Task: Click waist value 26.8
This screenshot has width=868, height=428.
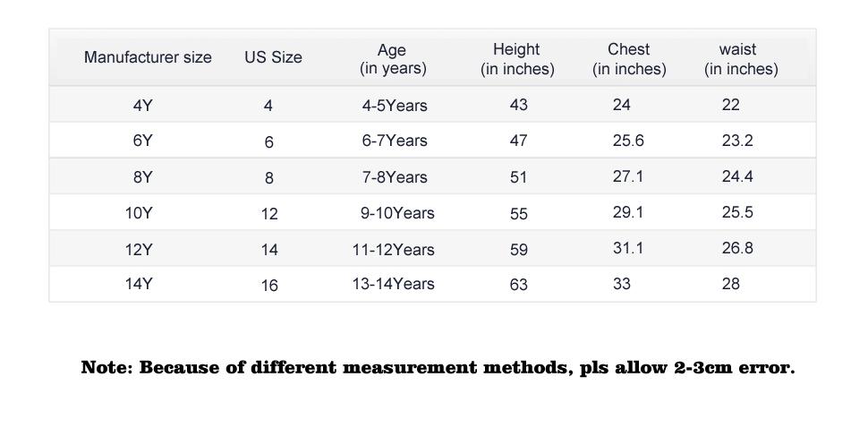Action: (737, 248)
